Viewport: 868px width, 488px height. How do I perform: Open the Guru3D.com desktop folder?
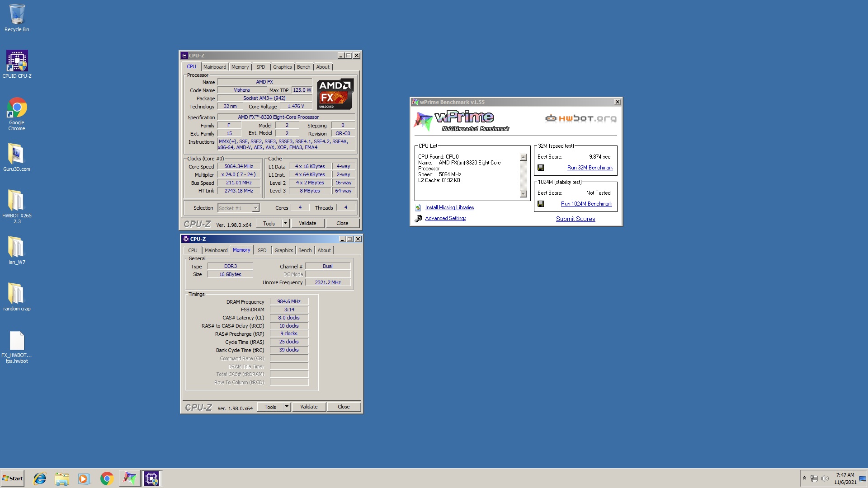pos(17,157)
